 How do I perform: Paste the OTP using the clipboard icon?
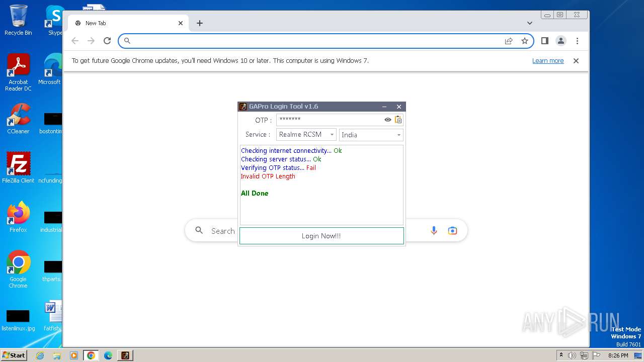398,120
